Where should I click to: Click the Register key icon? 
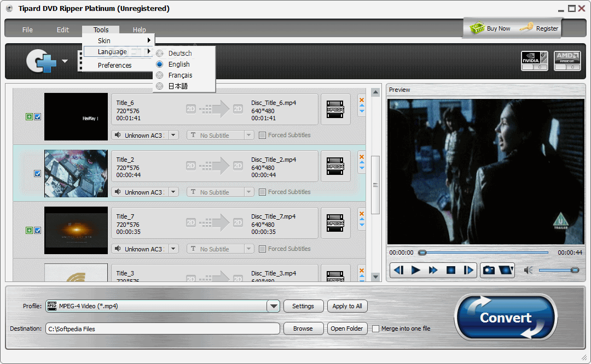tap(526, 27)
